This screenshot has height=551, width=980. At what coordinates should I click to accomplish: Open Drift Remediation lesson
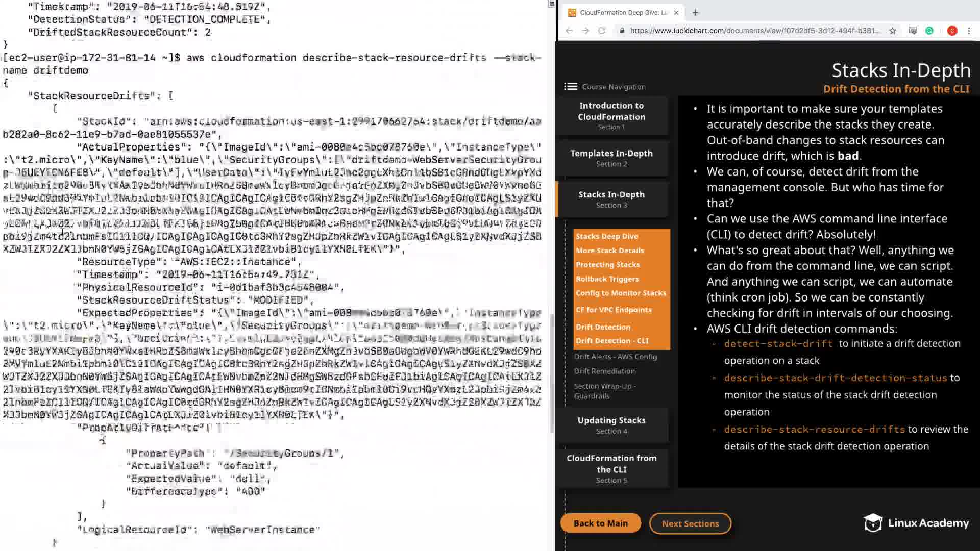tap(604, 371)
